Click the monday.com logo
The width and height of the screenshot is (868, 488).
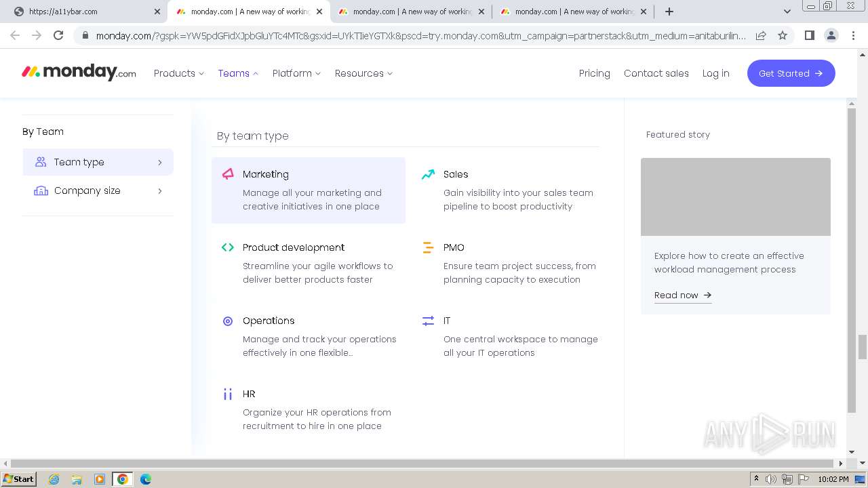79,73
